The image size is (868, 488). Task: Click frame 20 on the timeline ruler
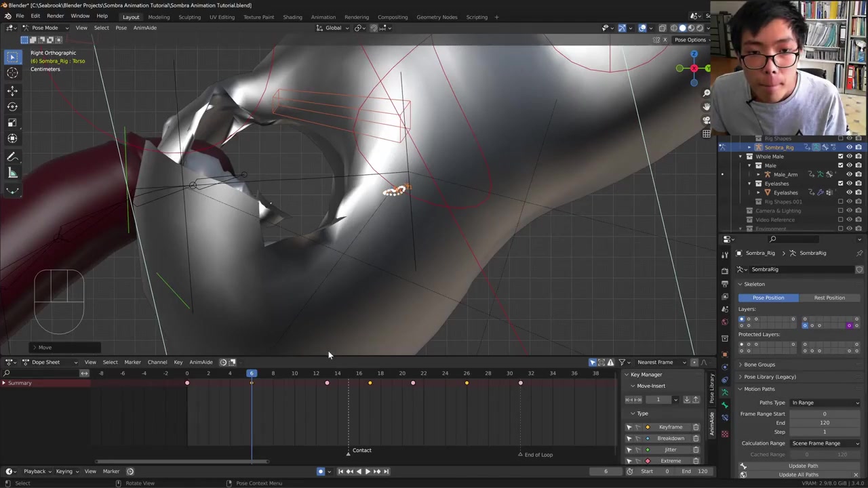tap(401, 373)
